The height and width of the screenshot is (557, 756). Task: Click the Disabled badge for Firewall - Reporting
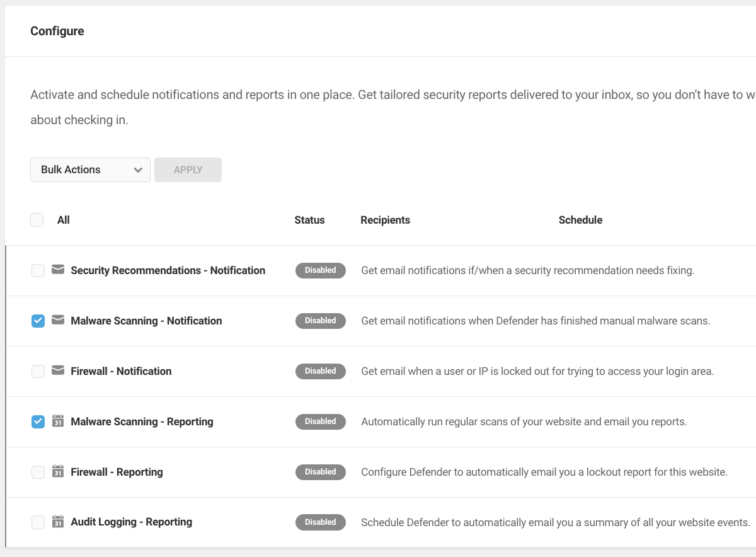click(320, 471)
